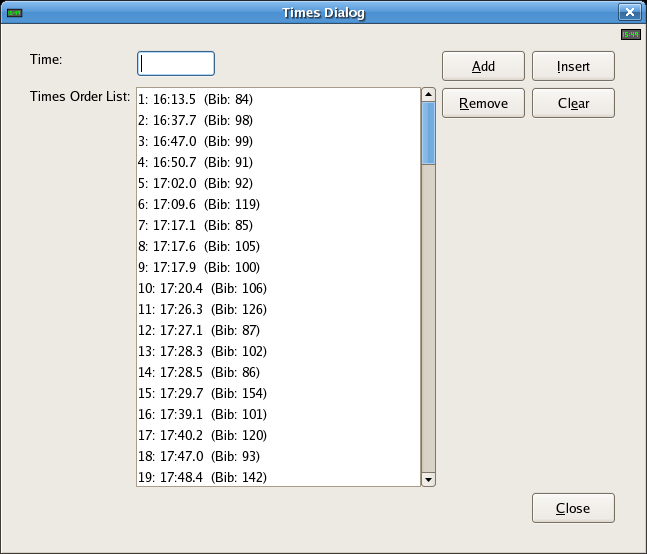Select entry 6: 17:09.6 (Bib: 119)
Image resolution: width=647 pixels, height=554 pixels.
198,204
